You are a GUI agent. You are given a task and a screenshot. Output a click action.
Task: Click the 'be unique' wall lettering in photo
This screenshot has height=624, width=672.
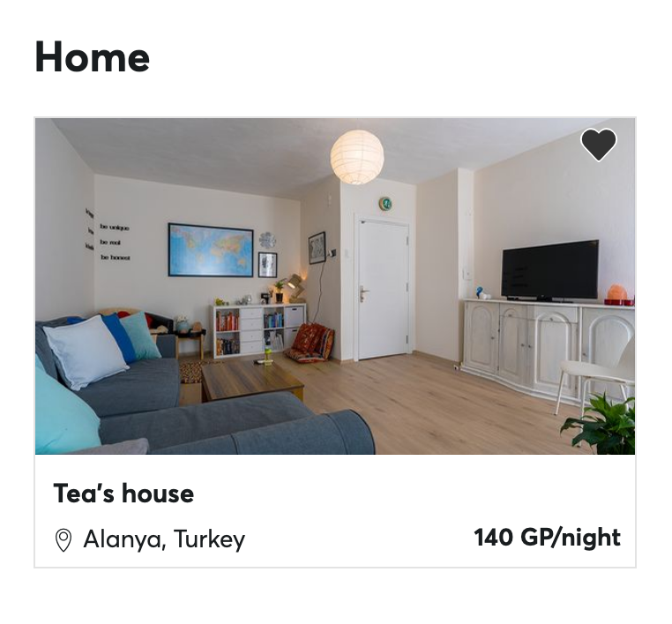pos(115,227)
